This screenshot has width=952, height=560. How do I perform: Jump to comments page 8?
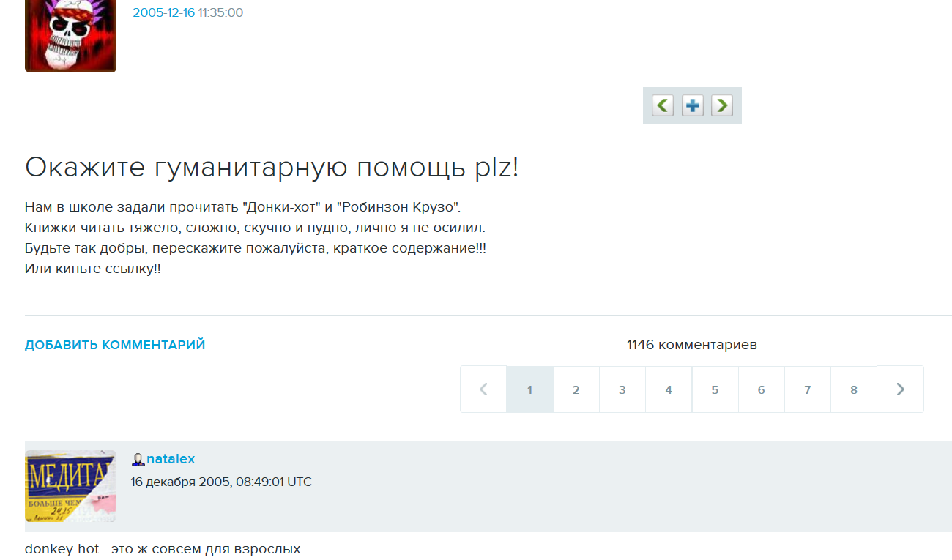853,389
